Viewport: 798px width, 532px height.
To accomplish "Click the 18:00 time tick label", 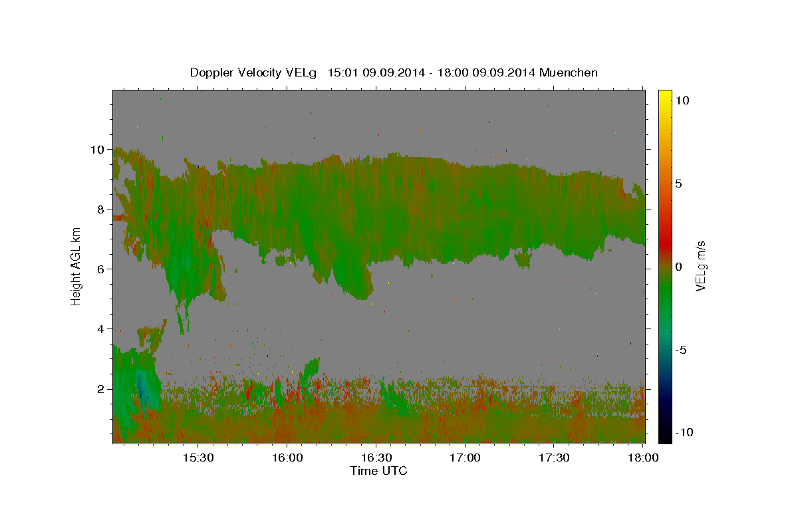I will click(x=643, y=458).
